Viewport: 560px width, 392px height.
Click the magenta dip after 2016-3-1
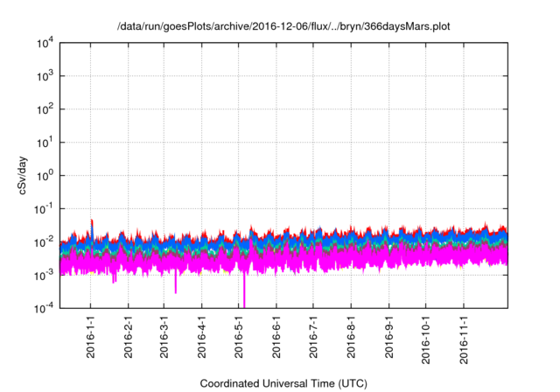coord(176,287)
